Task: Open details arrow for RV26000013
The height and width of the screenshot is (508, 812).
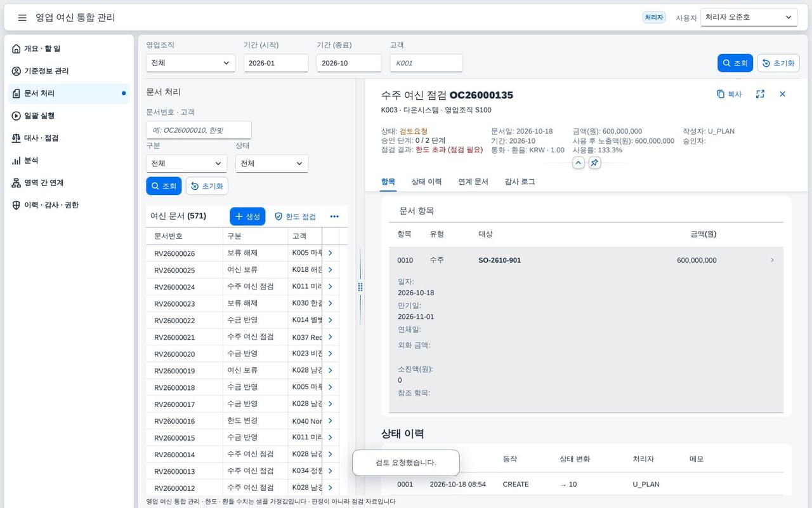Action: (330, 471)
